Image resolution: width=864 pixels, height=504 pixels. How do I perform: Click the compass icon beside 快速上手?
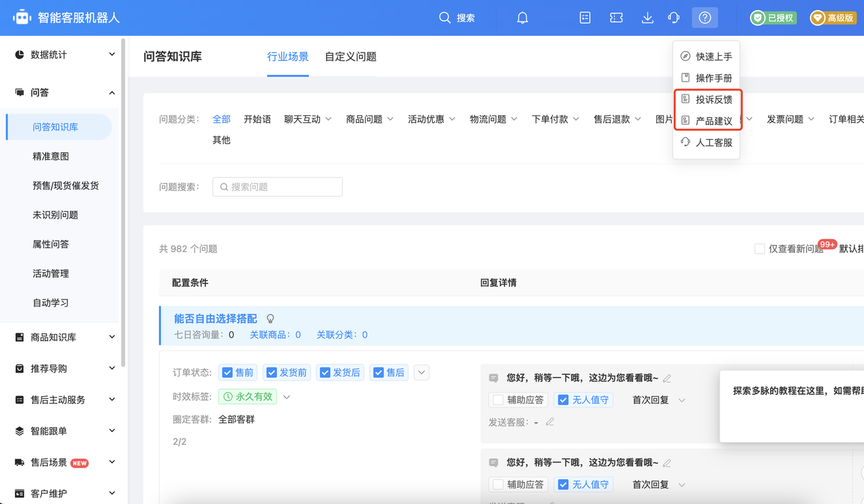tap(685, 56)
